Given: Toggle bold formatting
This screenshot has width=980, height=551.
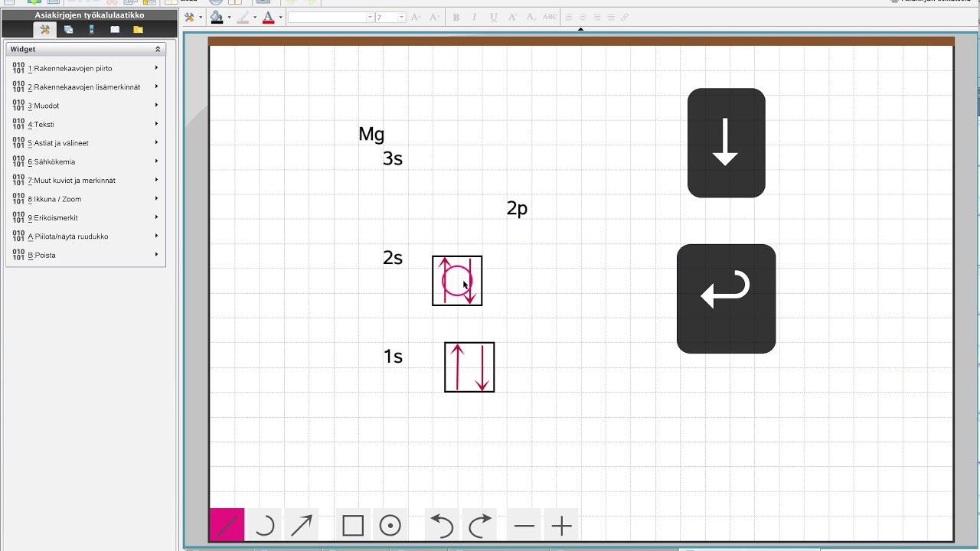Looking at the screenshot, I should 456,17.
